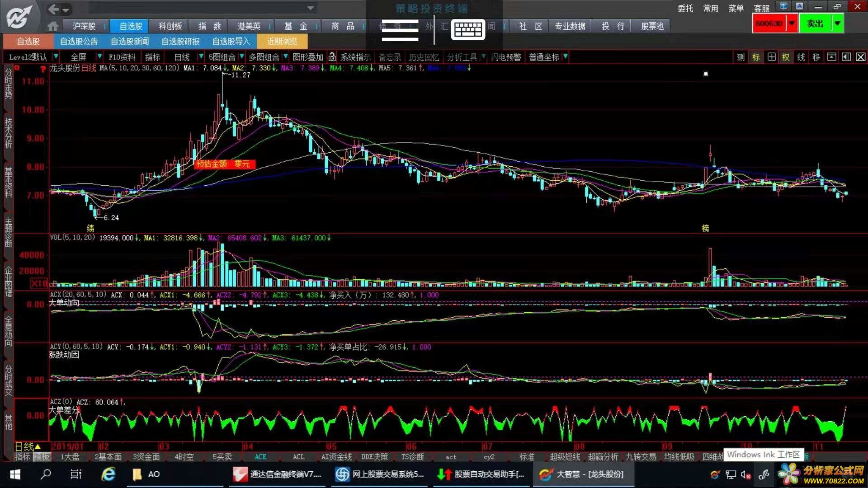Click the 大智慧 tray icon

pyautogui.click(x=715, y=474)
